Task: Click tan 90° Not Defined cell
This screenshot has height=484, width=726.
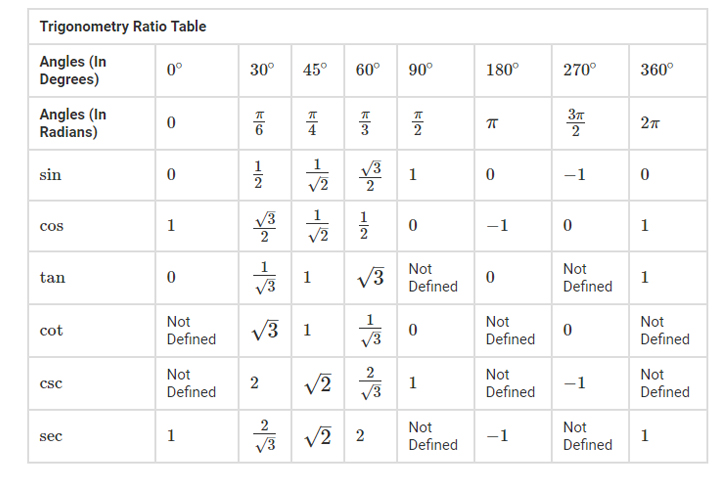Action: (x=432, y=278)
